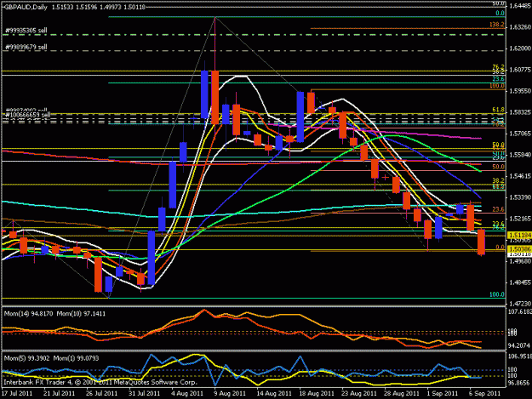The image size is (532, 399).
Task: Click the 1.54615 price scale value
Action: pos(520,176)
